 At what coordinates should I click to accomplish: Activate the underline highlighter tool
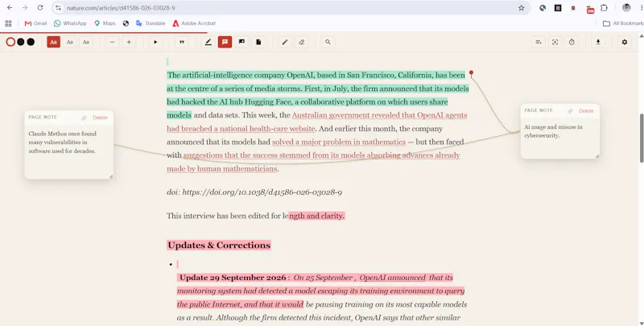(208, 42)
